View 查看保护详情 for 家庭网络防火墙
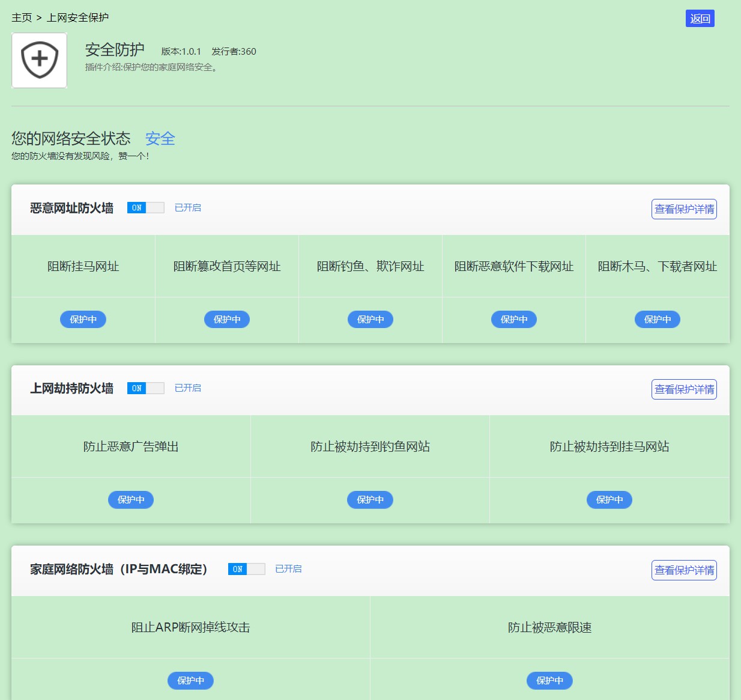741x700 pixels. pyautogui.click(x=684, y=570)
